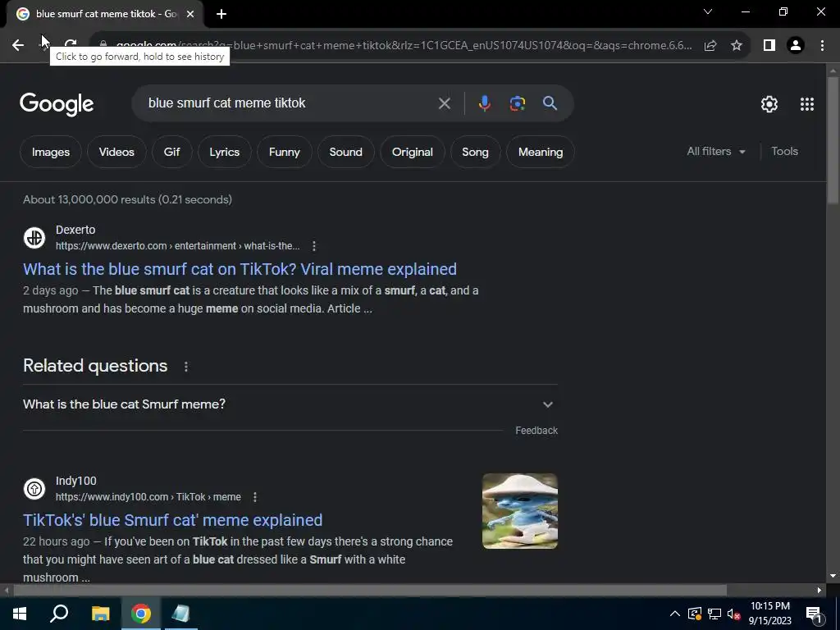Image resolution: width=840 pixels, height=630 pixels.
Task: Reload the page with the refresh icon
Action: 71,45
